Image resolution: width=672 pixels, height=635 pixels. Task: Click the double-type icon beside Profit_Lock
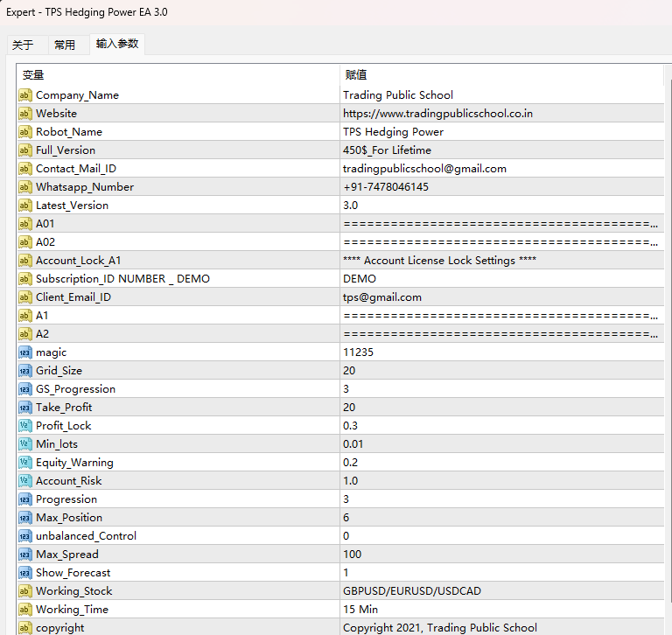25,425
